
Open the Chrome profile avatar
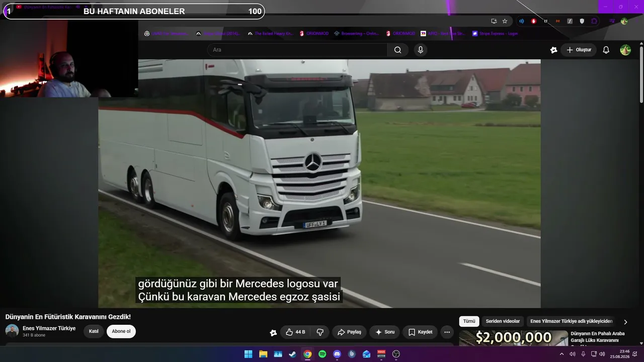tap(624, 21)
